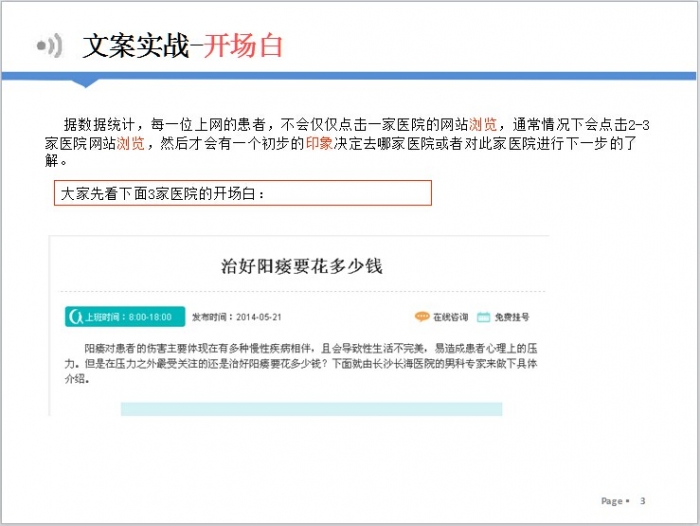Click the orange chat bubble 在线咨询 icon

coord(422,317)
